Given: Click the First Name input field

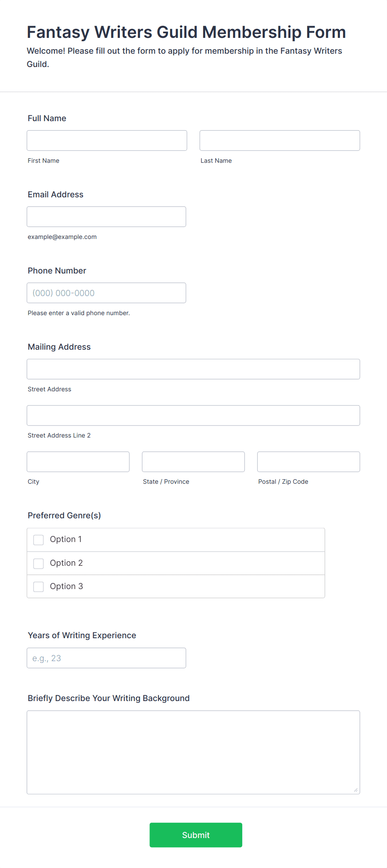Looking at the screenshot, I should 107,140.
